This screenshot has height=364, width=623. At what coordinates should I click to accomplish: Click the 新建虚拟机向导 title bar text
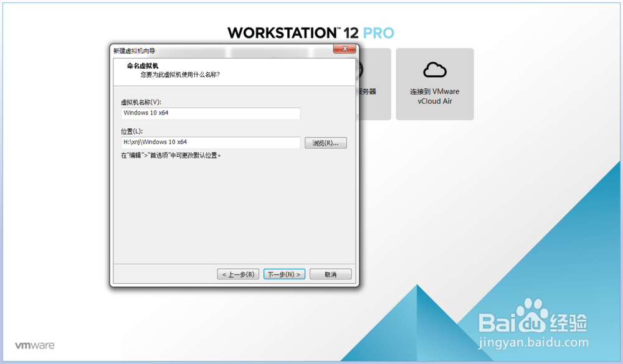click(135, 51)
